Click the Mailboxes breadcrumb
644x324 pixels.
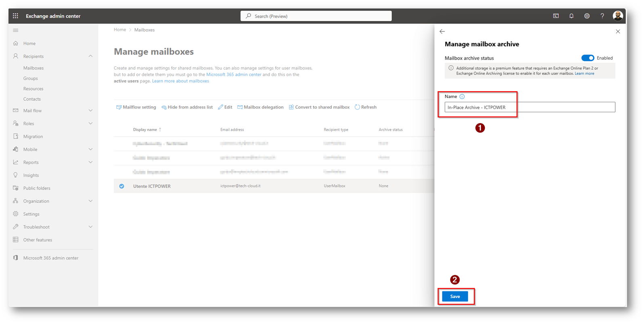145,30
